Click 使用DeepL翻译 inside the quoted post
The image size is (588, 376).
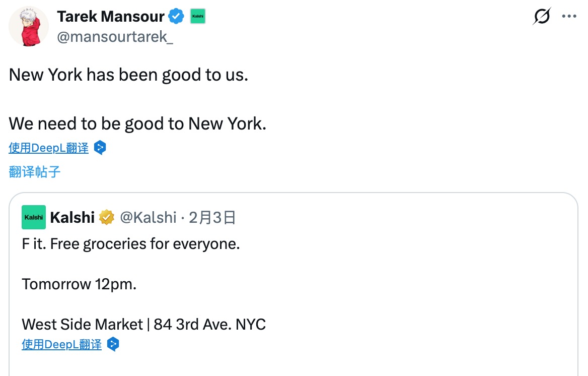click(62, 344)
